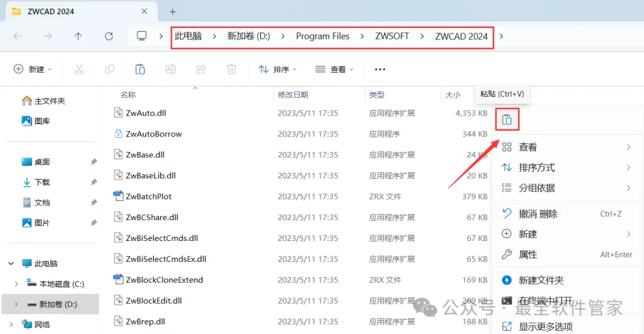
Task: Collapse the 此电脑 tree node
Action: [11, 264]
